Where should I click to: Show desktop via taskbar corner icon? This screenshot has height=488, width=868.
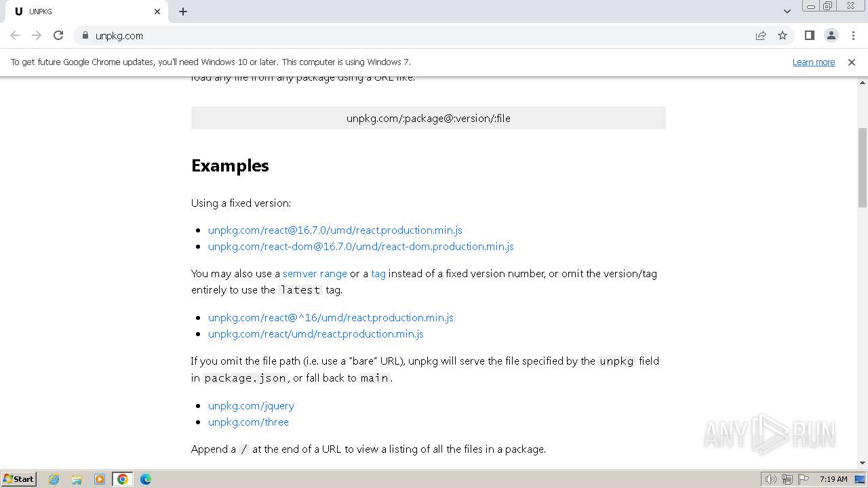pyautogui.click(x=861, y=479)
